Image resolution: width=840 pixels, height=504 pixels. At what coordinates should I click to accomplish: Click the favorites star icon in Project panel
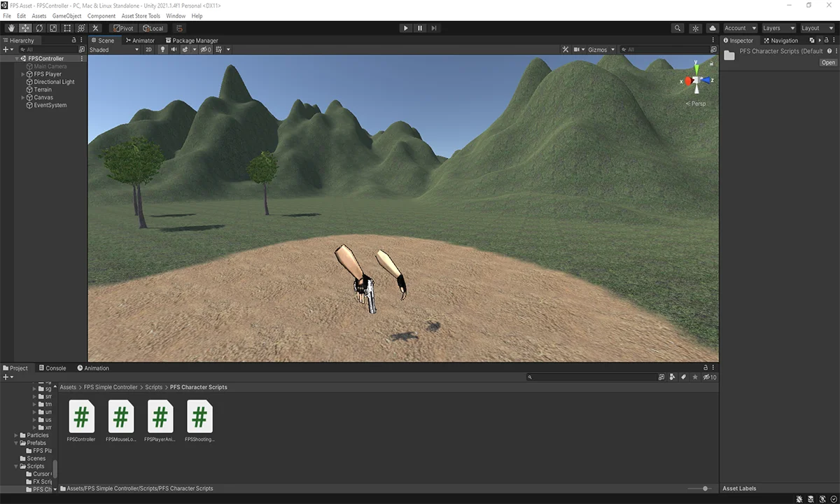tap(695, 377)
